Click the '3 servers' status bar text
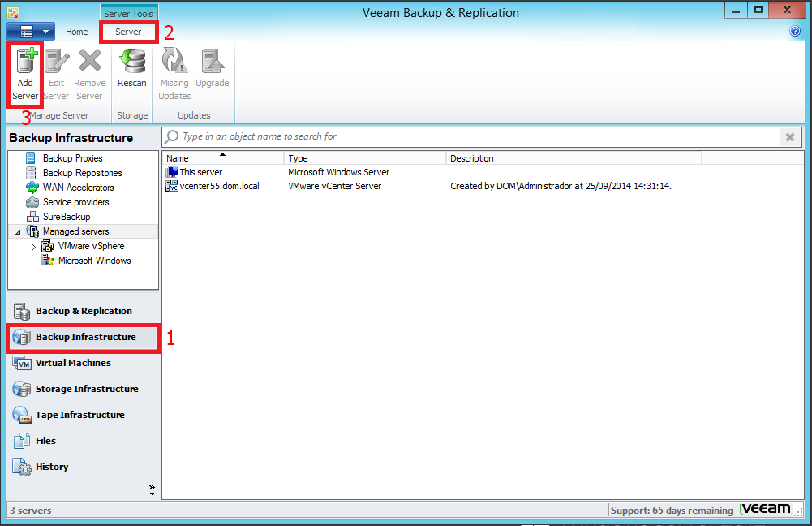Viewport: 812px width, 526px height. pyautogui.click(x=31, y=511)
